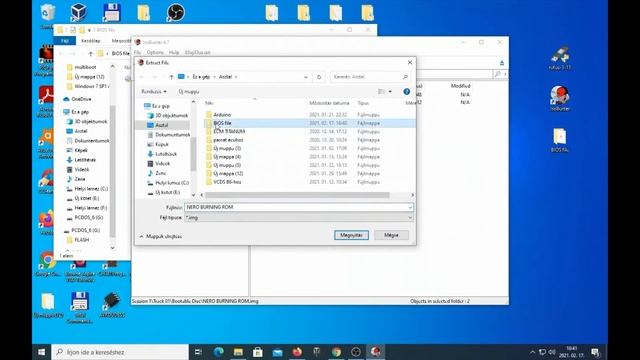Open Microsoft Store from the taskbar
The height and width of the screenshot is (360, 640).
[x=258, y=352]
